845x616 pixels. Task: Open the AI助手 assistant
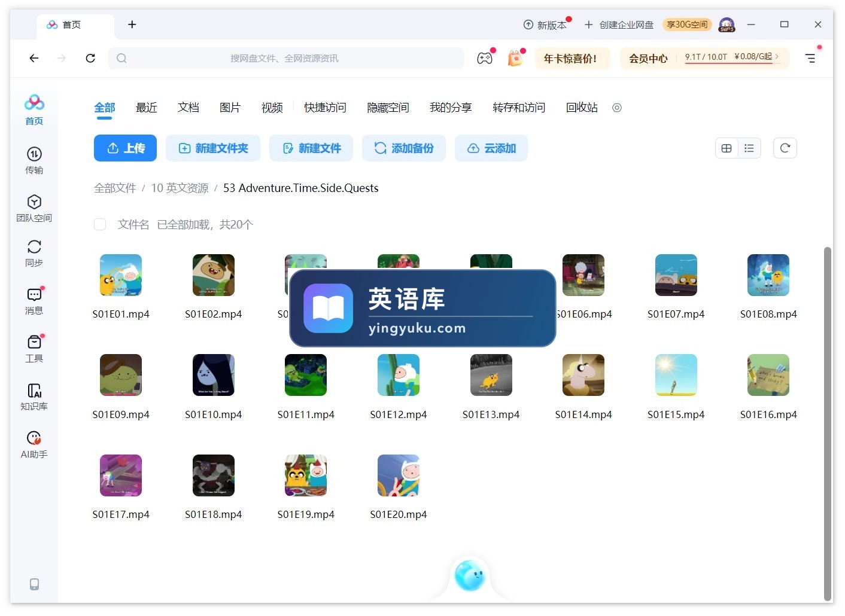pos(34,444)
